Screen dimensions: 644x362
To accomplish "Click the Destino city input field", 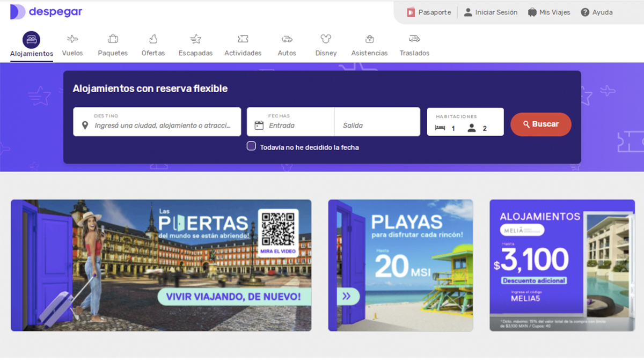I will 157,122.
